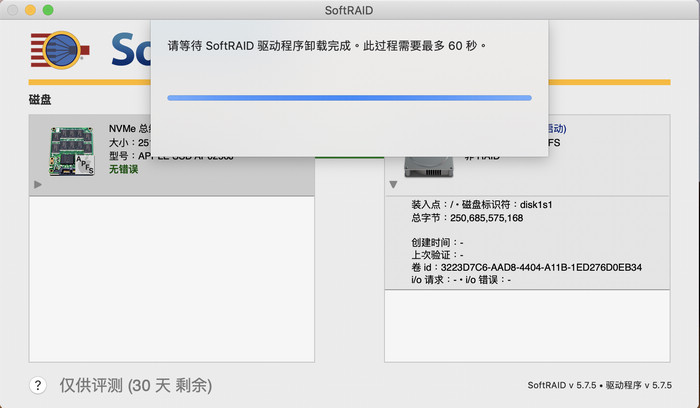Screen dimensions: 700x408
Task: Collapse the volume details disclosure triangle
Action: pos(393,184)
